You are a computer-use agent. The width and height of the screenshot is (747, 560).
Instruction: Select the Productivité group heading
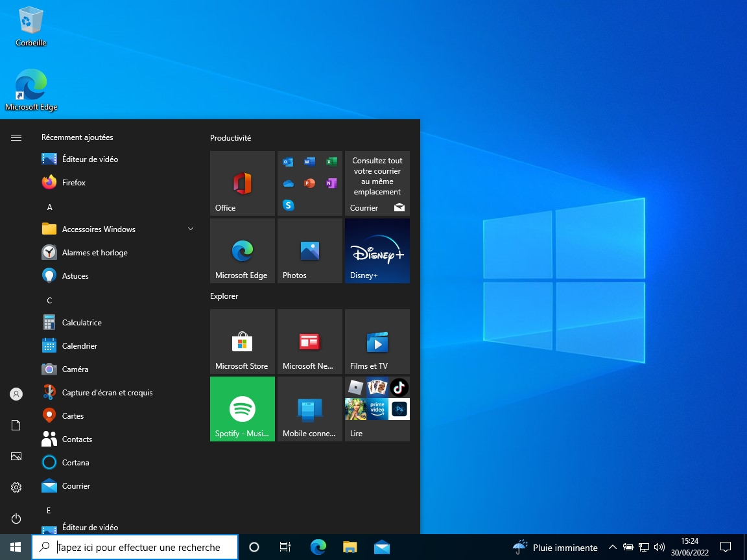tap(231, 137)
